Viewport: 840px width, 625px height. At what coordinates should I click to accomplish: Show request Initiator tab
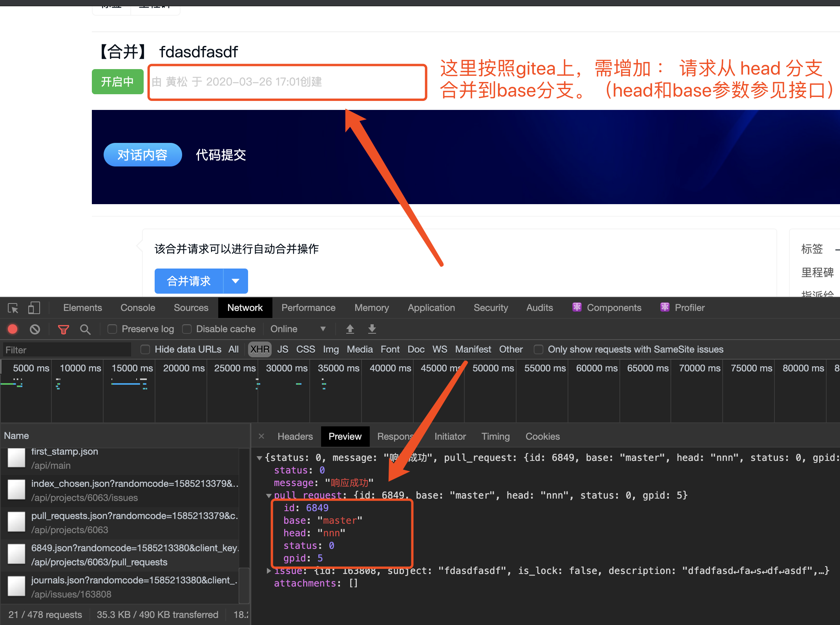[x=450, y=437]
